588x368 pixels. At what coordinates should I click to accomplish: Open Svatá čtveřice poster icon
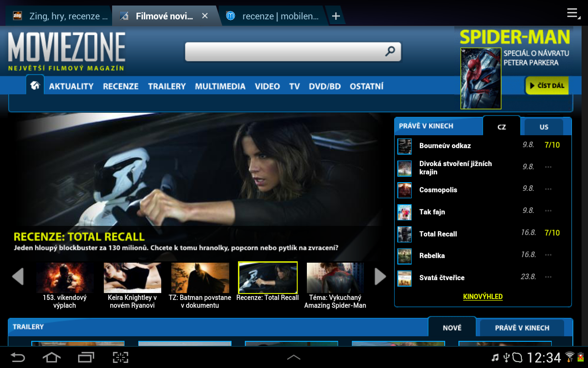[x=404, y=278]
